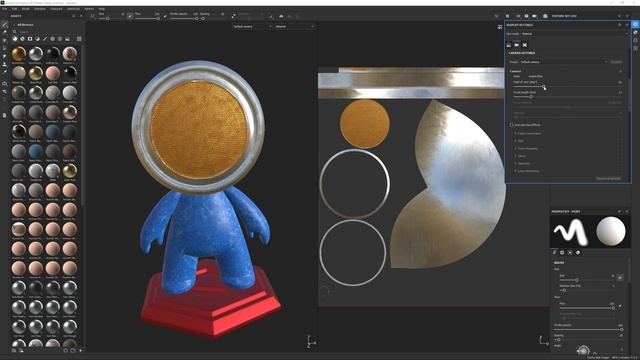Open environment settings icon in Display Settings
Screen dimensions: 640x360
click(509, 45)
